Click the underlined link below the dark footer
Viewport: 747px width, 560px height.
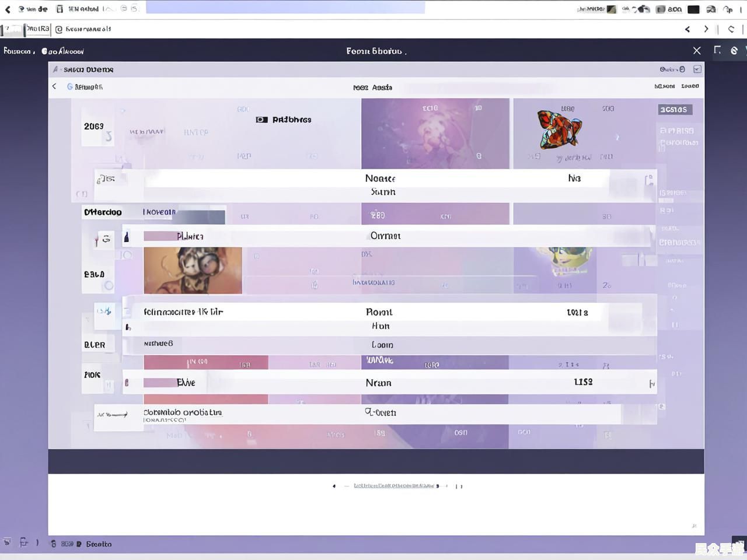[x=394, y=485]
